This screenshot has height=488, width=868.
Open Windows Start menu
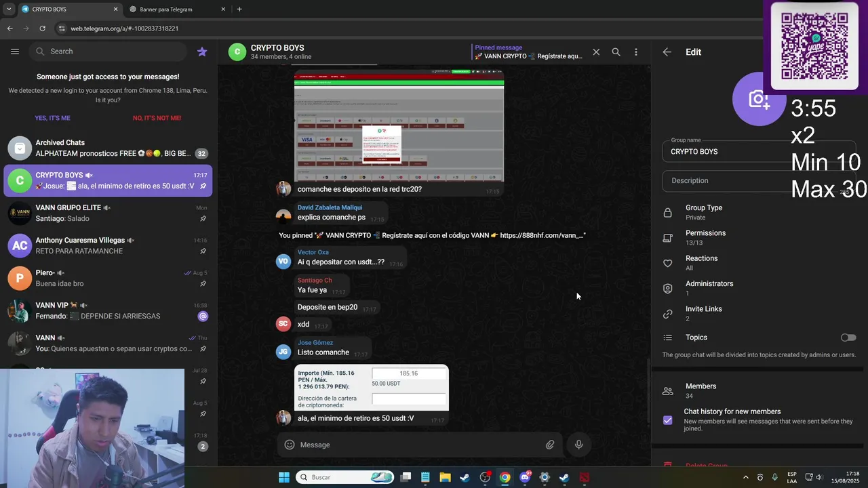click(x=283, y=477)
